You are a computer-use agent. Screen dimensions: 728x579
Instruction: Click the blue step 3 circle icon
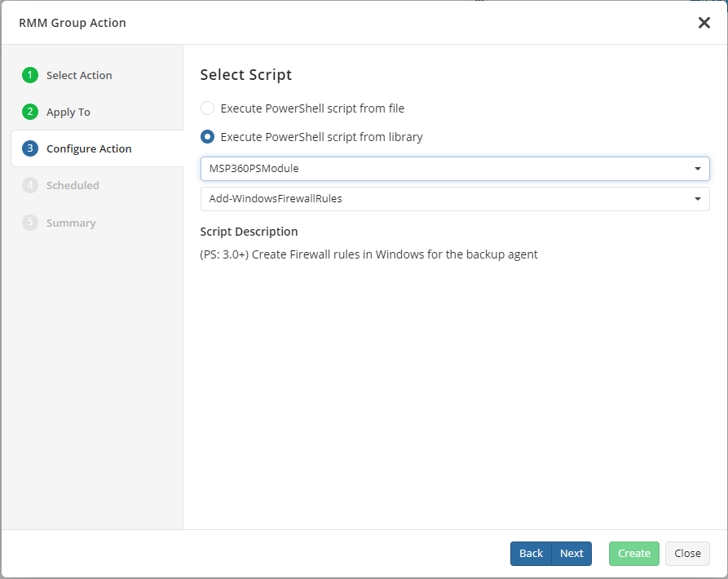coord(30,148)
